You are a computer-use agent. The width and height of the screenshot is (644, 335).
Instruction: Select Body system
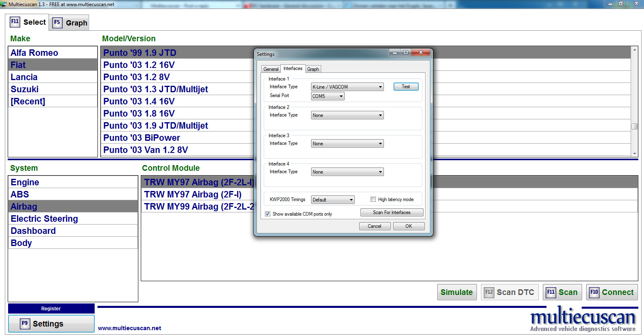[x=73, y=243]
